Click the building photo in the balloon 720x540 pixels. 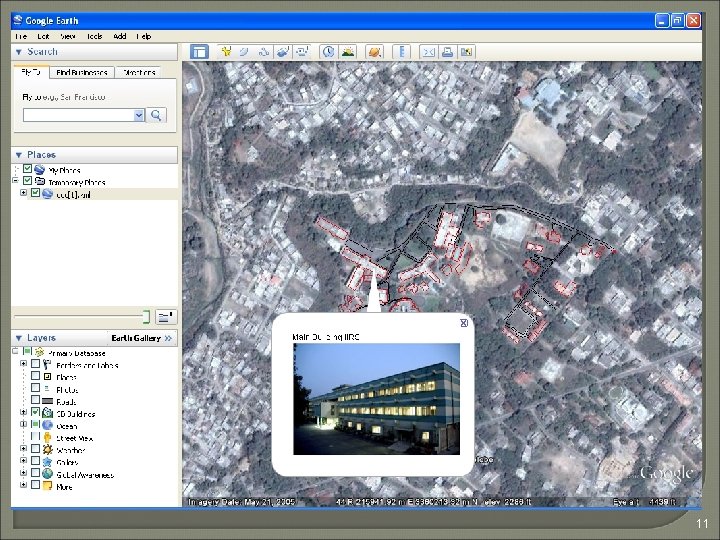(x=377, y=399)
